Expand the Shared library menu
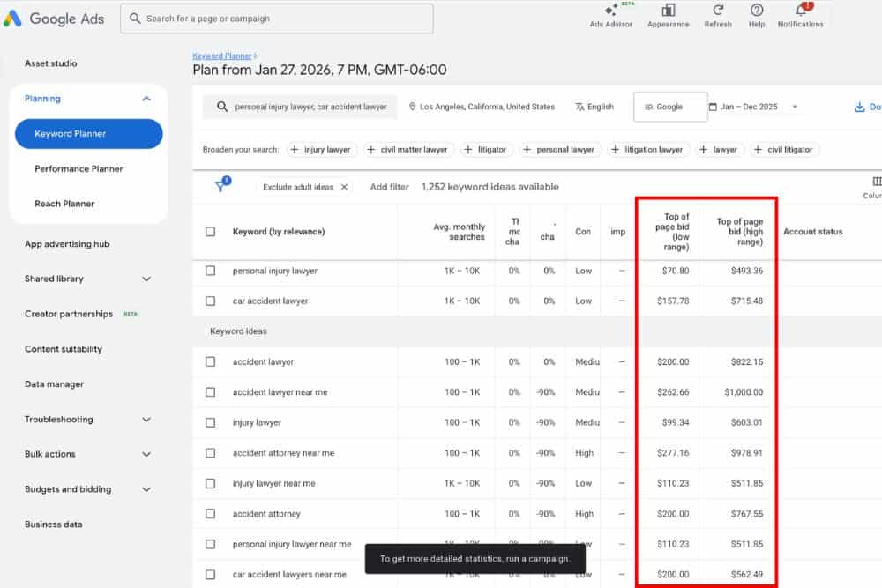 point(146,279)
